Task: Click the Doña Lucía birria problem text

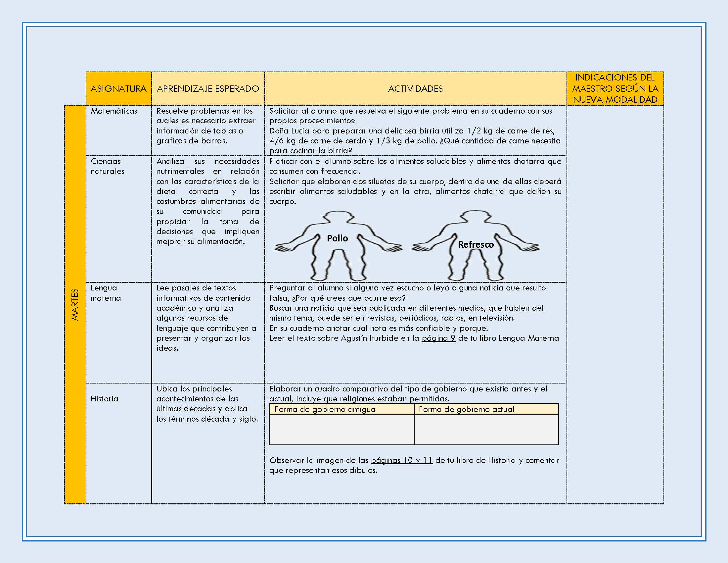Action: [415, 141]
